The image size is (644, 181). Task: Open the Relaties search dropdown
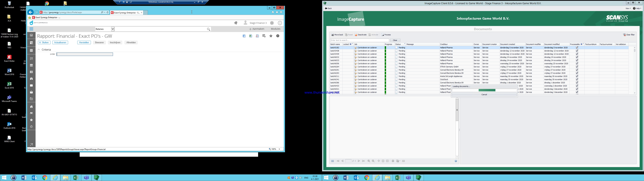click(113, 29)
